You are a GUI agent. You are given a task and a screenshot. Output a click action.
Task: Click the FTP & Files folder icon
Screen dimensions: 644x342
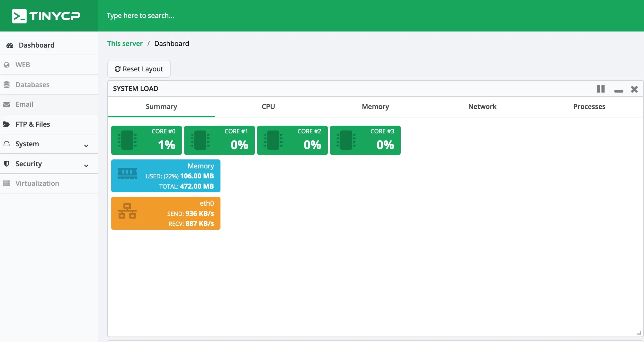point(6,124)
